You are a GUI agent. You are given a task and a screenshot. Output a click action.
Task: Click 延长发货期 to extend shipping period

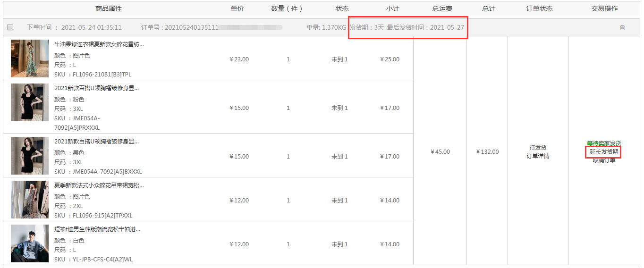(604, 152)
